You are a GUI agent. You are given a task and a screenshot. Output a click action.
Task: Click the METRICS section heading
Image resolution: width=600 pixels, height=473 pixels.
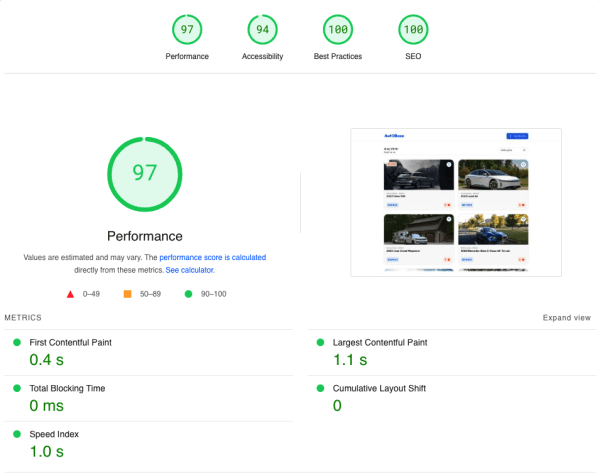(x=23, y=318)
